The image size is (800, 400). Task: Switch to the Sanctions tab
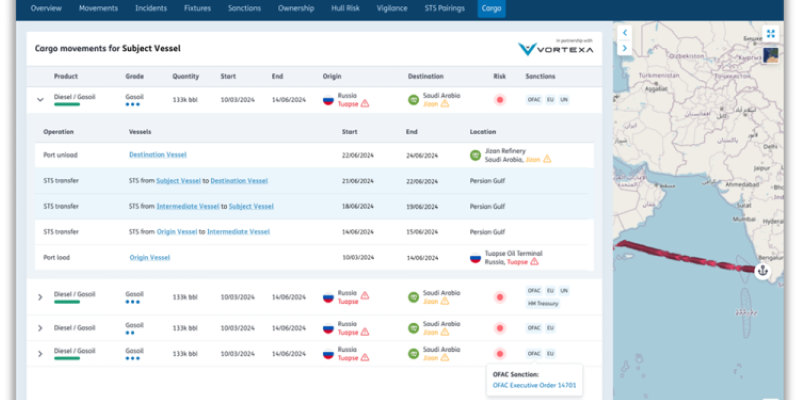246,9
